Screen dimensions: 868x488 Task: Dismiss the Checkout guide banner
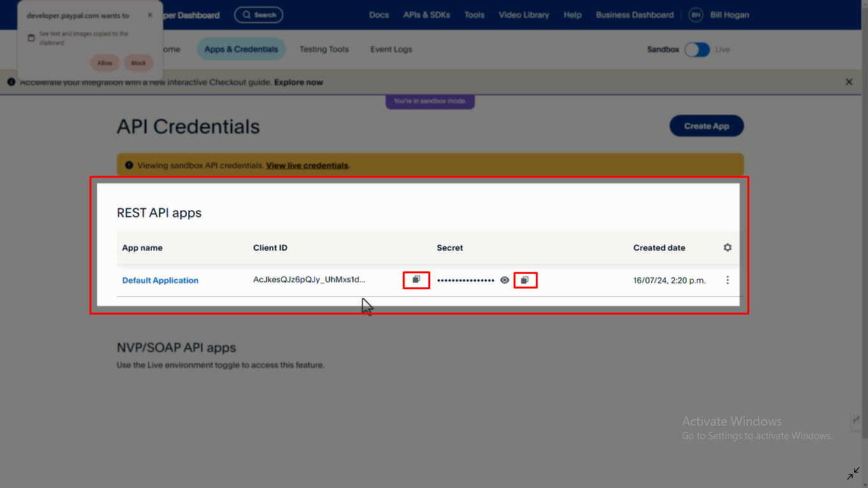click(849, 82)
